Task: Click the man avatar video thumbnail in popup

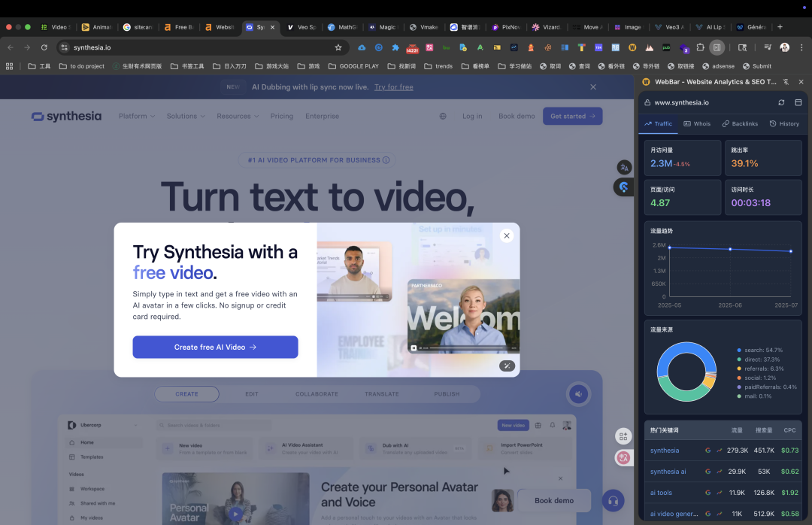Action: click(x=355, y=272)
